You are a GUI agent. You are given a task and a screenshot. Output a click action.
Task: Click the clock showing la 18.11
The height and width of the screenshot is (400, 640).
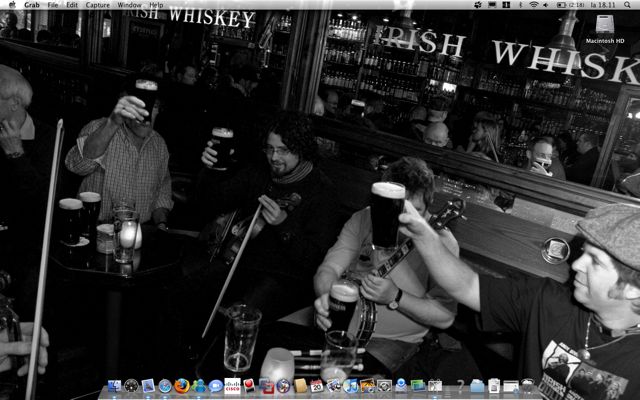click(604, 5)
